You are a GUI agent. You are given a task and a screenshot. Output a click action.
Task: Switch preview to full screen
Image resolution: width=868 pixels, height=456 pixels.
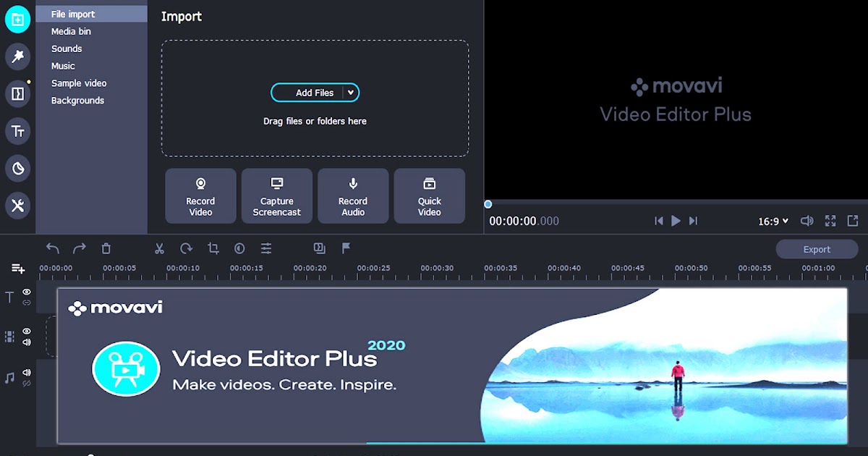click(830, 221)
